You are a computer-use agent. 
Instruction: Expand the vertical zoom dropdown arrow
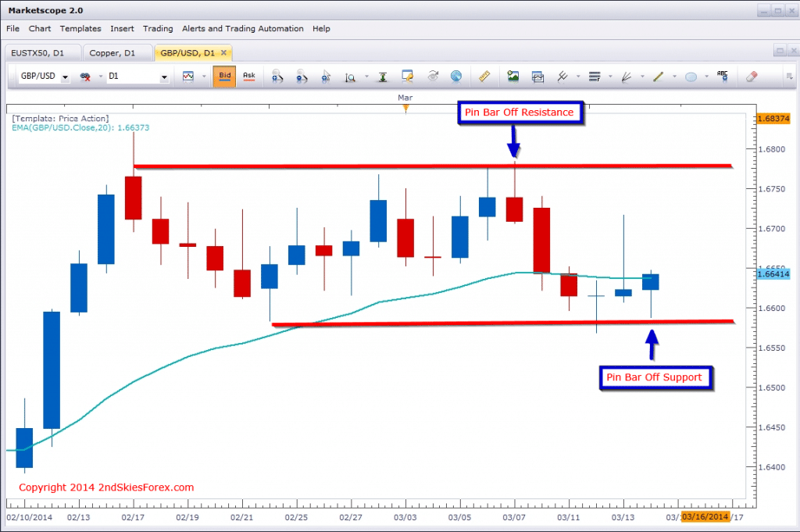click(366, 77)
